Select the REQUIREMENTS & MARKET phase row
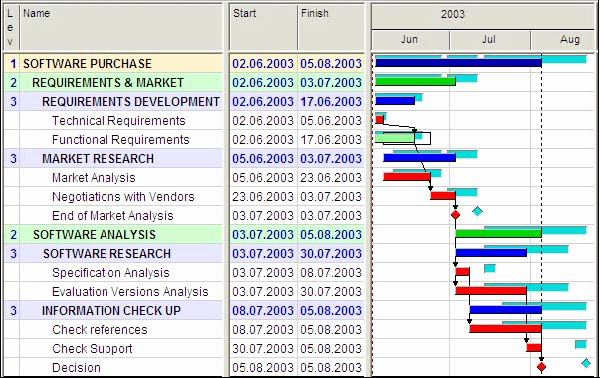 coord(108,83)
